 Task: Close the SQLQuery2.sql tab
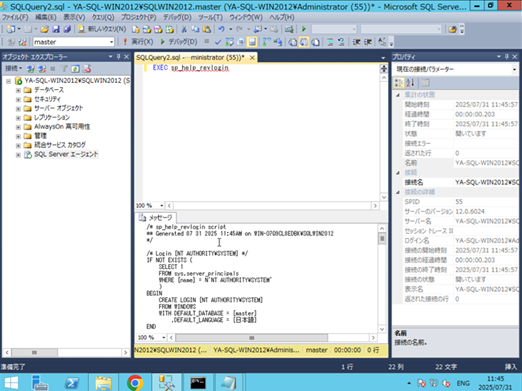click(x=252, y=58)
